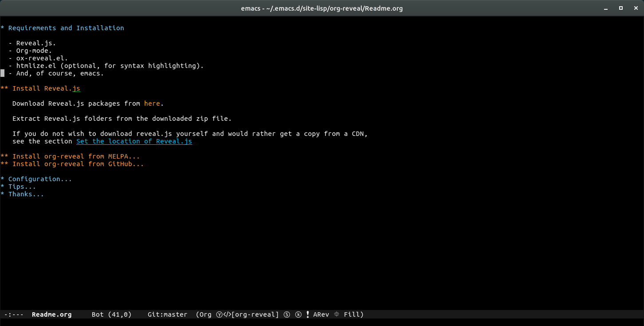Click the 'If you do not wish' line
The image size is (644, 326).
point(190,134)
